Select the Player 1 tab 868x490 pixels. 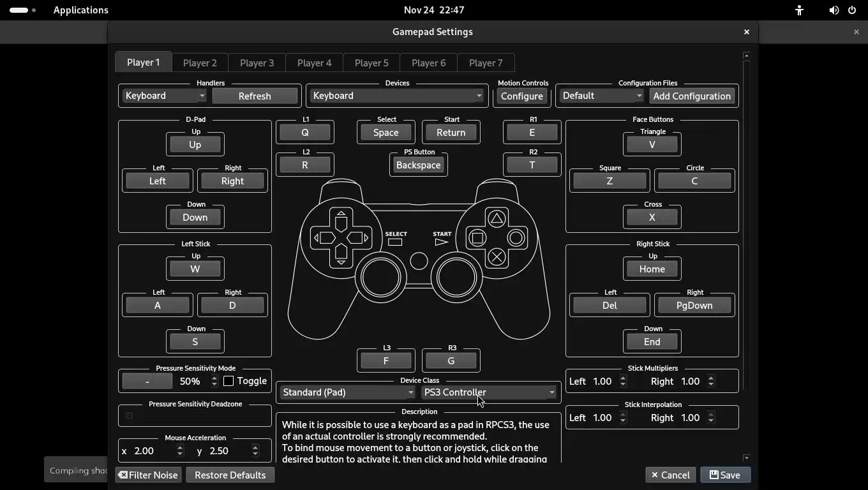(143, 62)
